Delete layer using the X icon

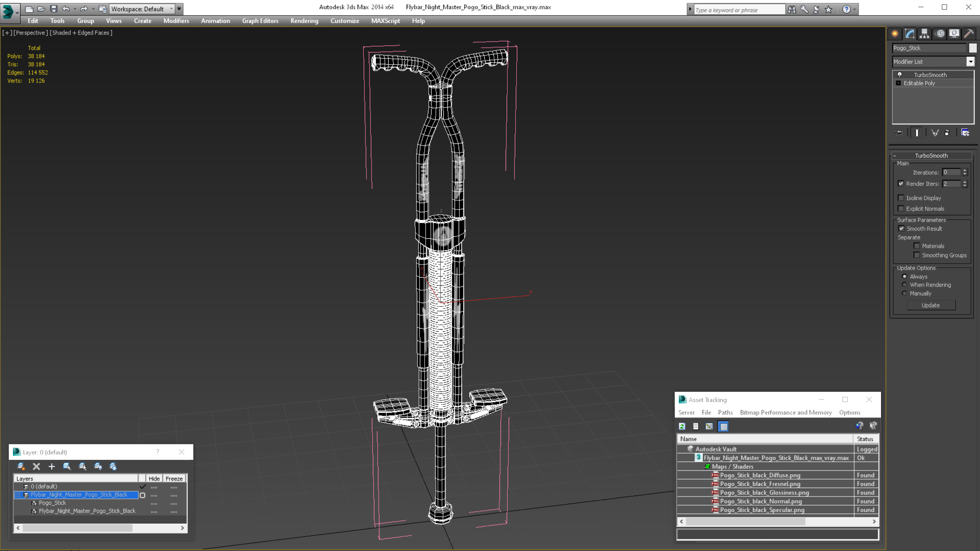point(36,466)
